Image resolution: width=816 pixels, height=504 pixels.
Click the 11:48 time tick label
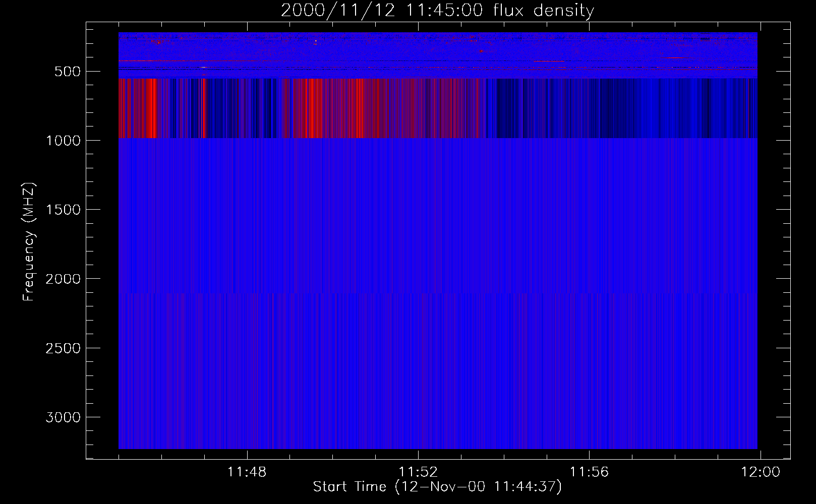point(247,472)
